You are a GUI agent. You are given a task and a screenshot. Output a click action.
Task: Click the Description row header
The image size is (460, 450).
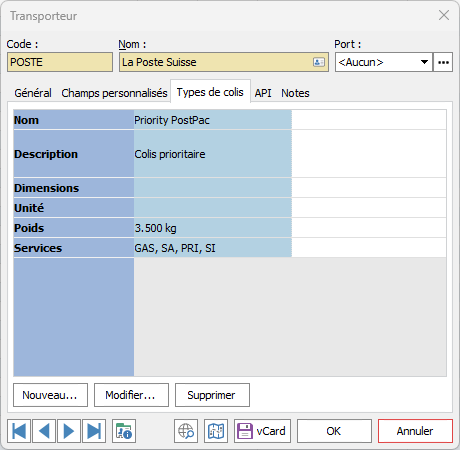pos(74,154)
